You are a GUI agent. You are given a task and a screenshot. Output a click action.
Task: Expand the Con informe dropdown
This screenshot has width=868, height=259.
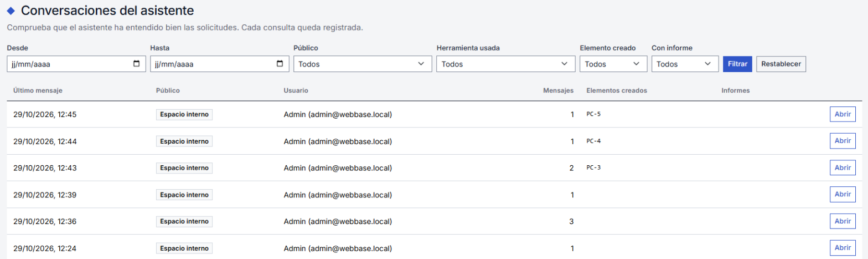(685, 64)
